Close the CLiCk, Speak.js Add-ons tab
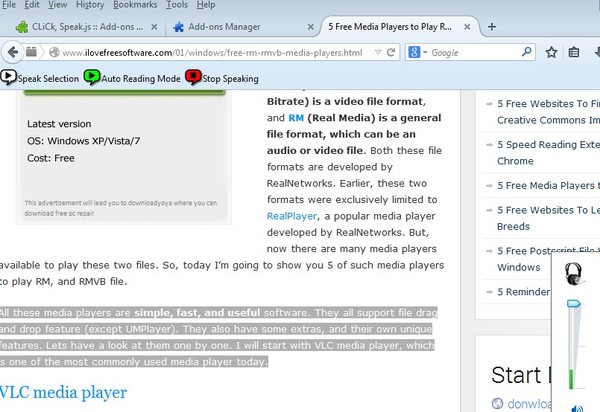This screenshot has height=412, width=600. (x=154, y=27)
